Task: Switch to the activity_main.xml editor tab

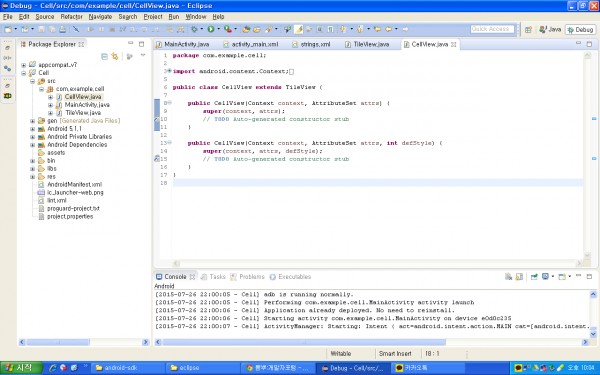Action: coord(251,44)
